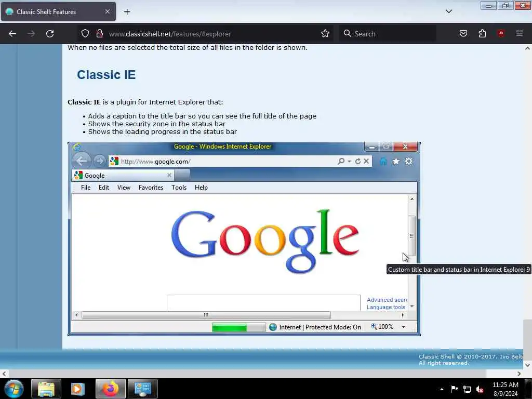Show hidden tray icons arrow
The image size is (532, 399).
coord(442,389)
